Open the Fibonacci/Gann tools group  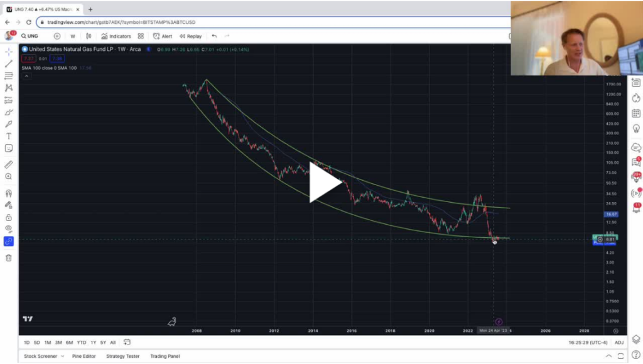pyautogui.click(x=9, y=76)
